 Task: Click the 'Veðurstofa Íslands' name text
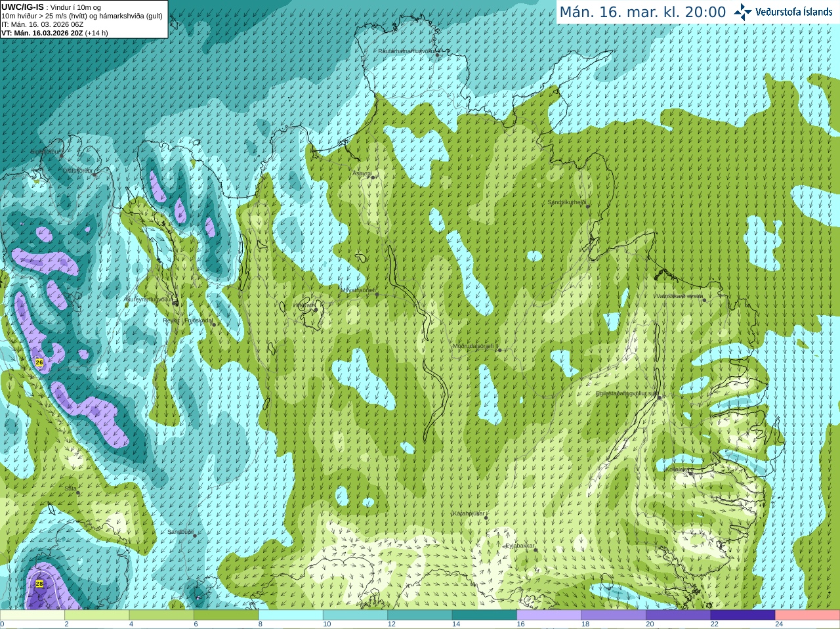tap(794, 12)
